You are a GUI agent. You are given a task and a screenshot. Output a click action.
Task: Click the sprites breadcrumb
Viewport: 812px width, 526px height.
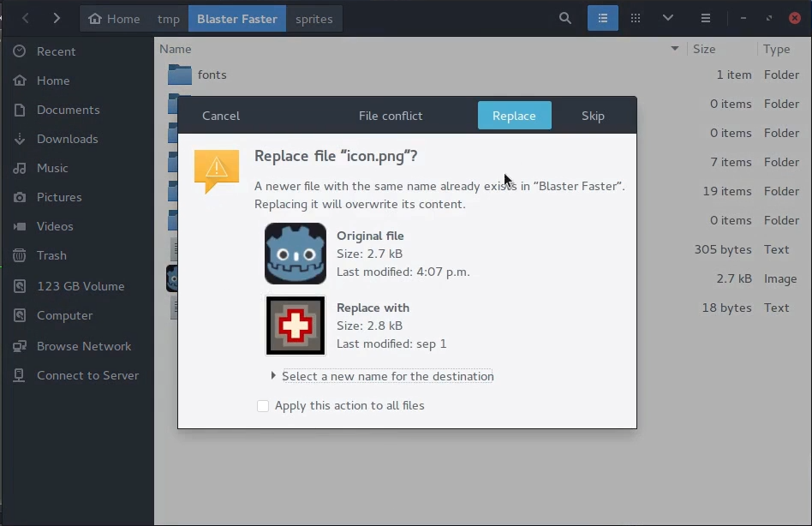[x=313, y=19]
